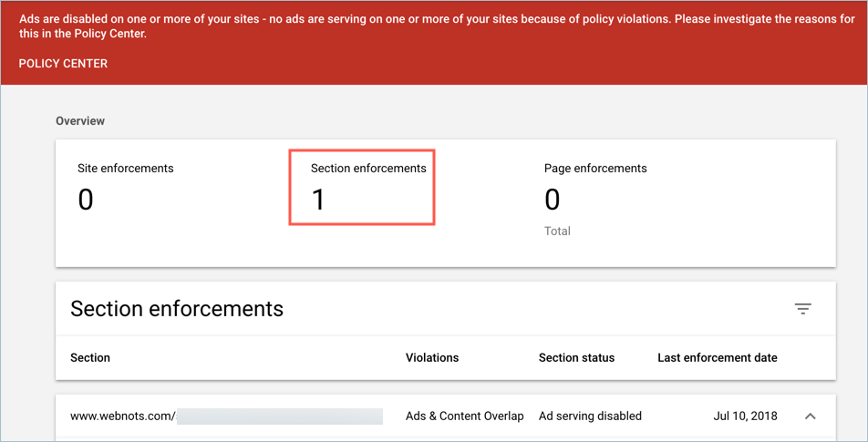This screenshot has height=442, width=868.
Task: Click the zero count under Site enforcements
Action: click(x=86, y=200)
